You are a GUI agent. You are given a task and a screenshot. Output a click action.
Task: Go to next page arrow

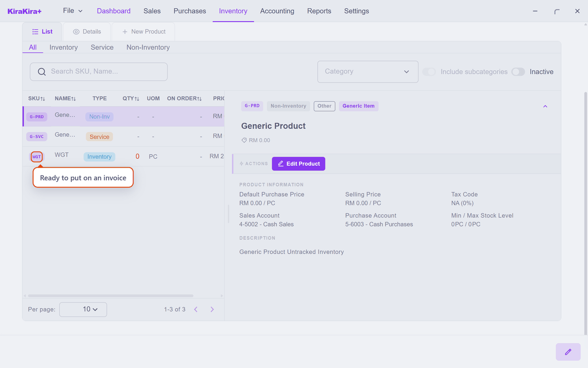tap(212, 310)
